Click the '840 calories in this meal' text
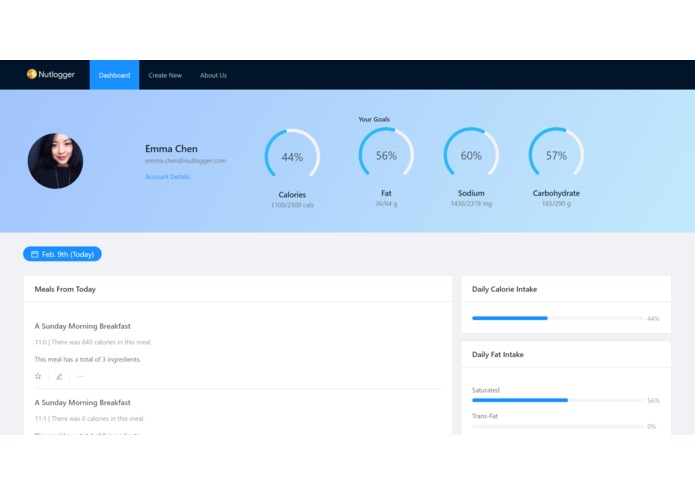 (x=116, y=342)
